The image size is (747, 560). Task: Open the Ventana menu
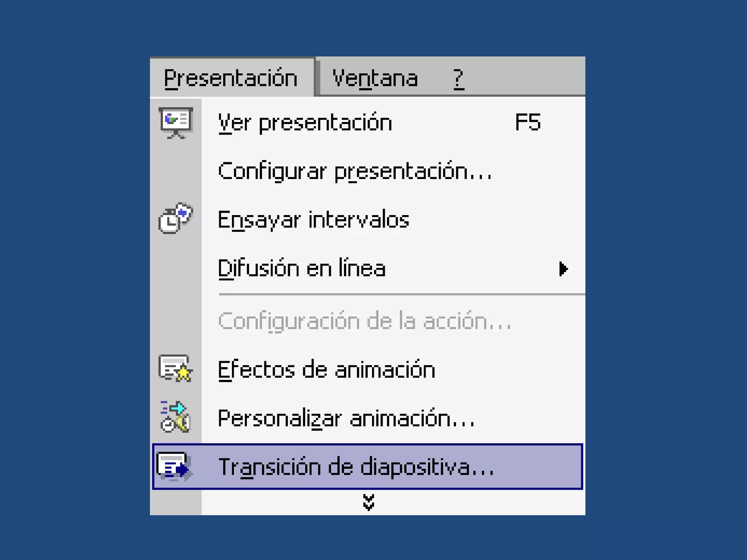(375, 78)
